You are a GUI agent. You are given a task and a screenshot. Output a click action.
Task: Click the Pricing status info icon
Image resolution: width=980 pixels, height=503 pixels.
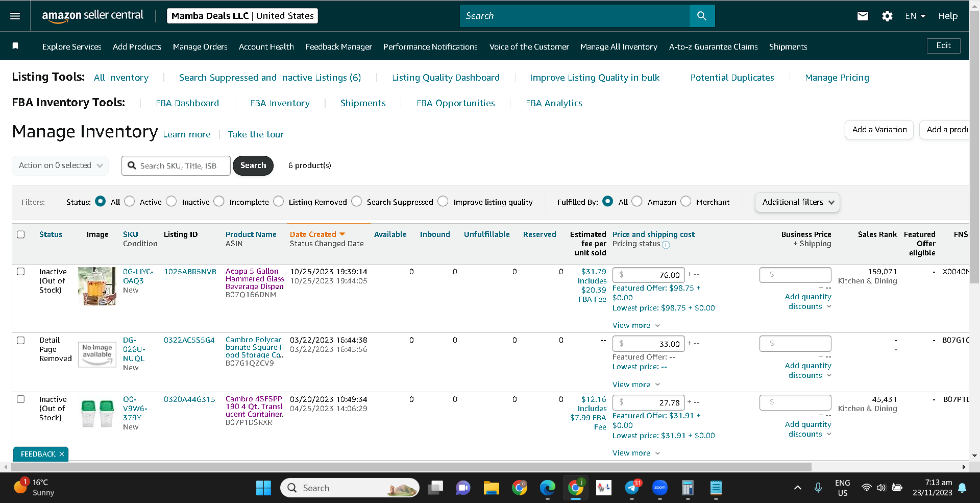coord(666,245)
